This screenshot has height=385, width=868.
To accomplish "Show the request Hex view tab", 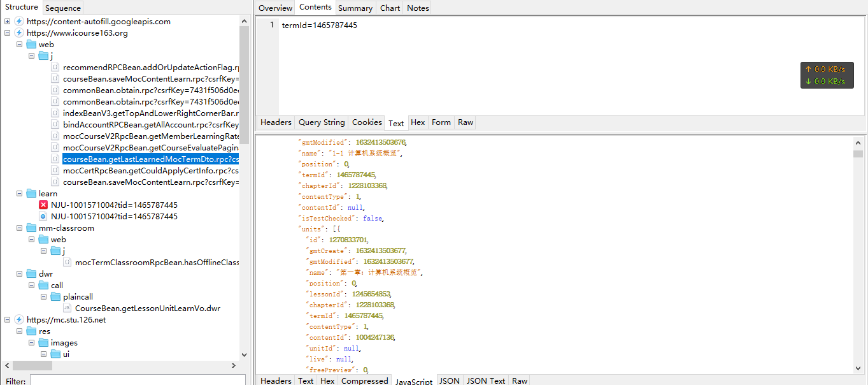I will tap(418, 122).
